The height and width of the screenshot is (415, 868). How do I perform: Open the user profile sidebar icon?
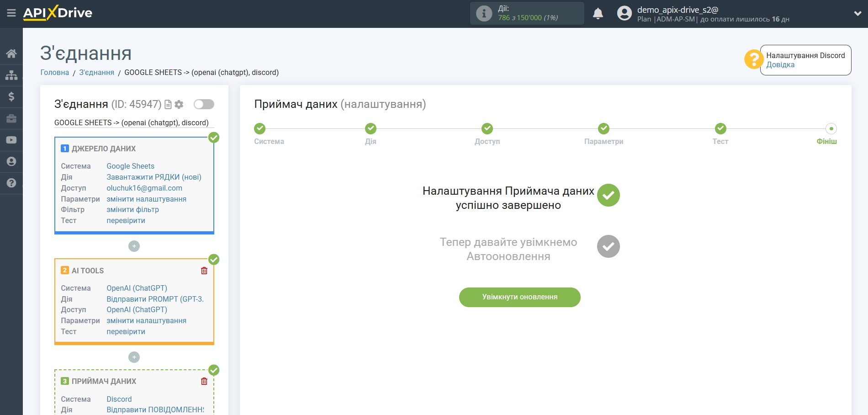point(11,161)
